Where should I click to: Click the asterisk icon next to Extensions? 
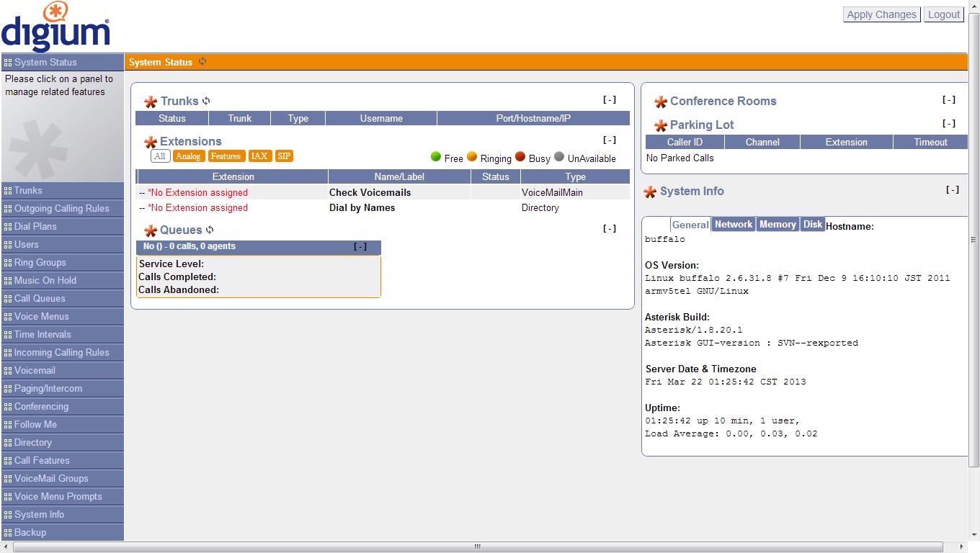click(150, 142)
